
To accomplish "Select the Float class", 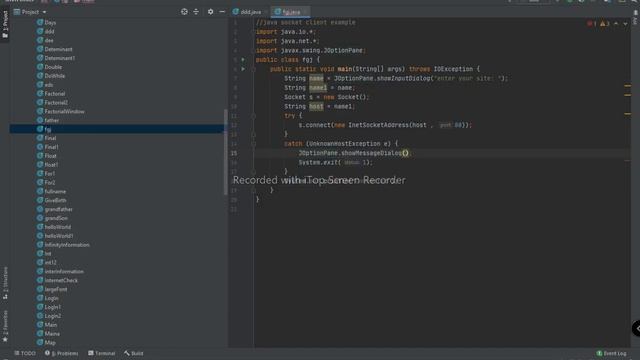I will pyautogui.click(x=47, y=156).
